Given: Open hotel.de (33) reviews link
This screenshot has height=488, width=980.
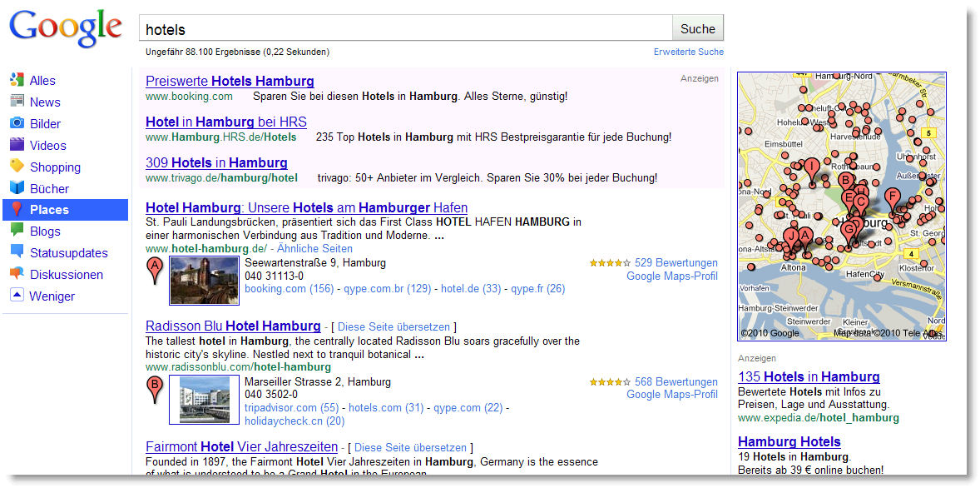Looking at the screenshot, I should click(471, 288).
